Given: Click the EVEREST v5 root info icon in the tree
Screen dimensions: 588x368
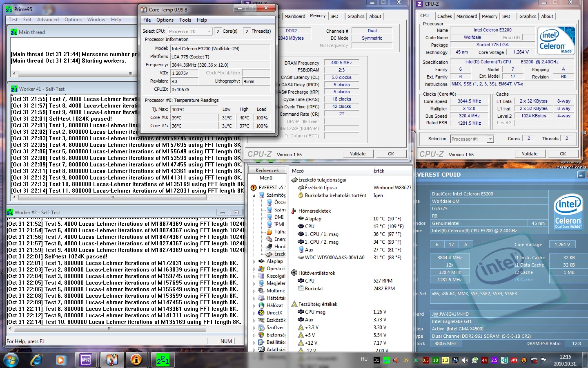Looking at the screenshot, I should (254, 188).
